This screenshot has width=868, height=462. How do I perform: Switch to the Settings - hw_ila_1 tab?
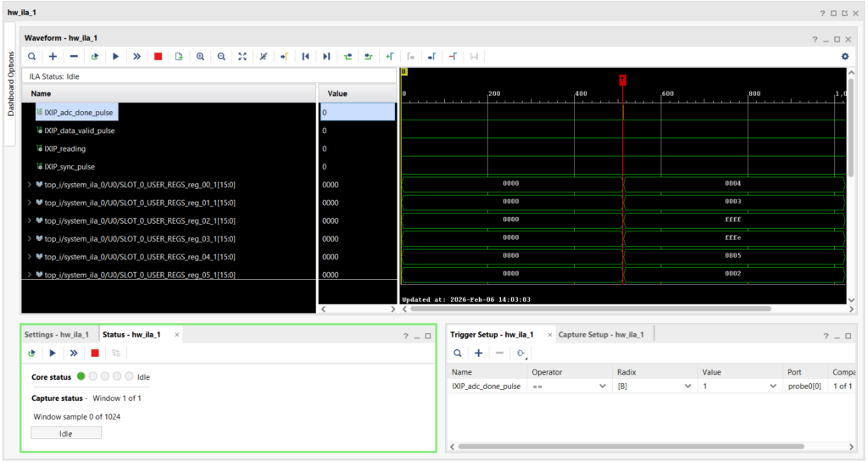point(57,335)
